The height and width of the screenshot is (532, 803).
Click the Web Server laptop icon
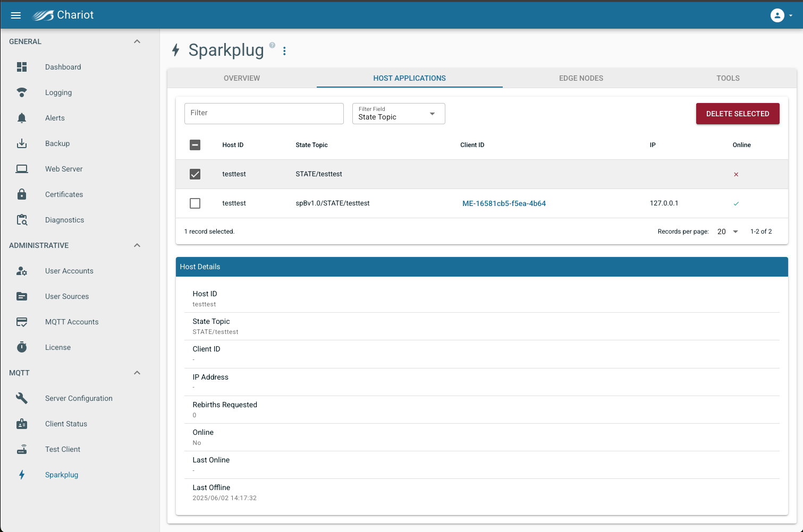click(22, 169)
